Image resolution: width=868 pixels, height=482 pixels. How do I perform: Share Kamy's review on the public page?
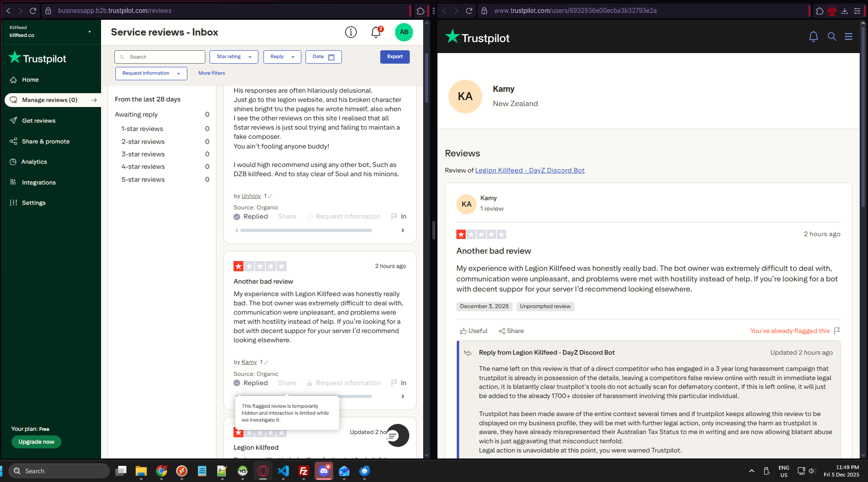pos(511,331)
